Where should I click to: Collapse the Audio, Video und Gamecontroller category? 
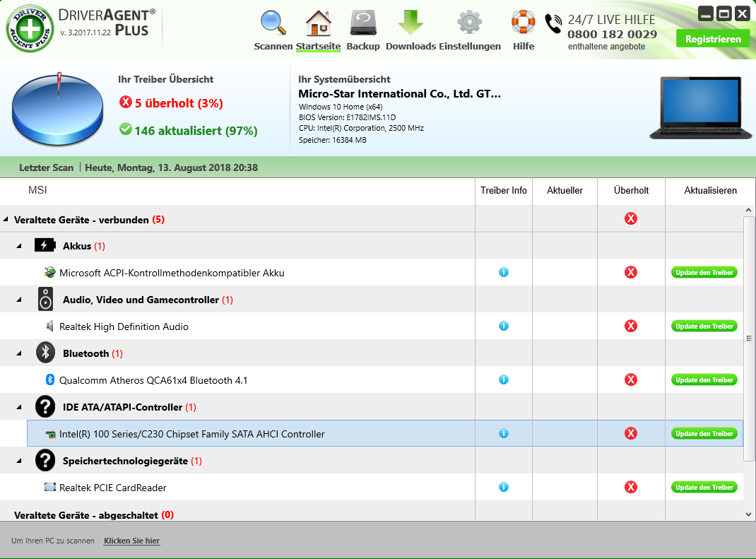(x=19, y=300)
